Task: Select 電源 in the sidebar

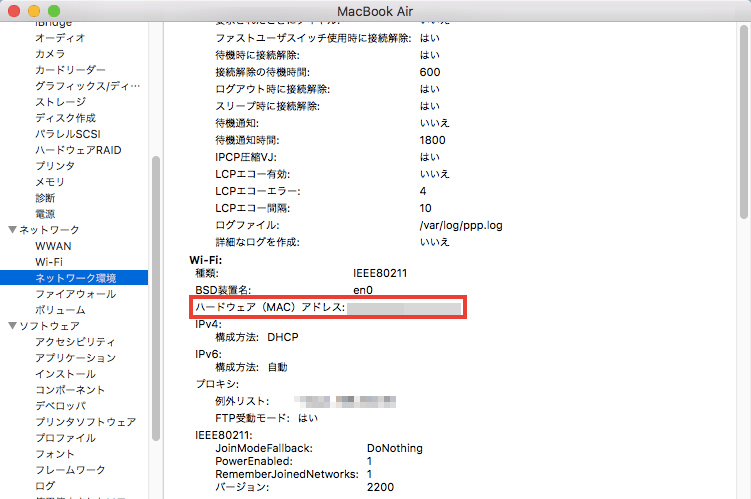Action: coord(45,214)
